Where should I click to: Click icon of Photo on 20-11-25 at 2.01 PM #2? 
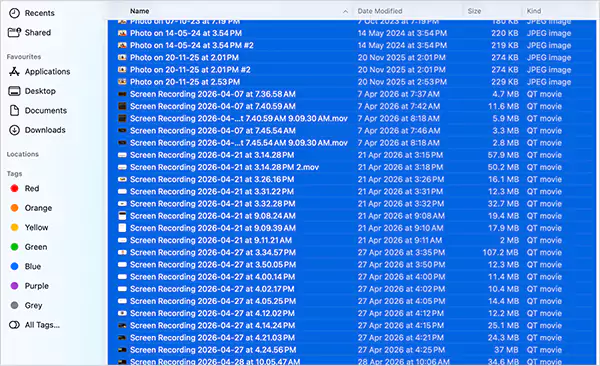pos(122,70)
